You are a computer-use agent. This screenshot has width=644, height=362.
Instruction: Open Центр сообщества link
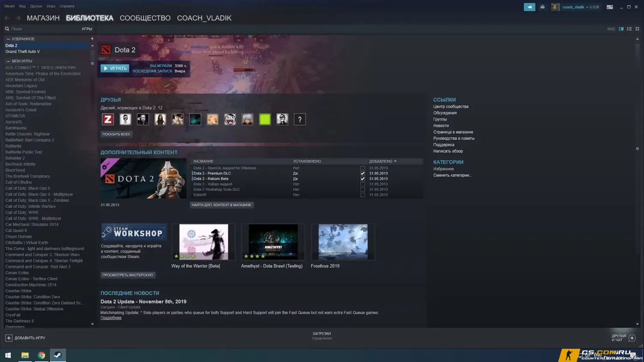tap(451, 106)
